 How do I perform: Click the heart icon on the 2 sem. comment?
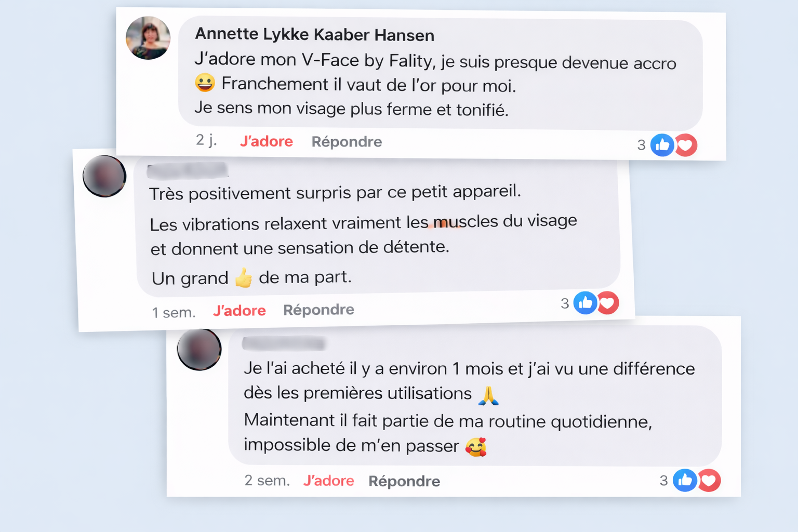(x=709, y=481)
